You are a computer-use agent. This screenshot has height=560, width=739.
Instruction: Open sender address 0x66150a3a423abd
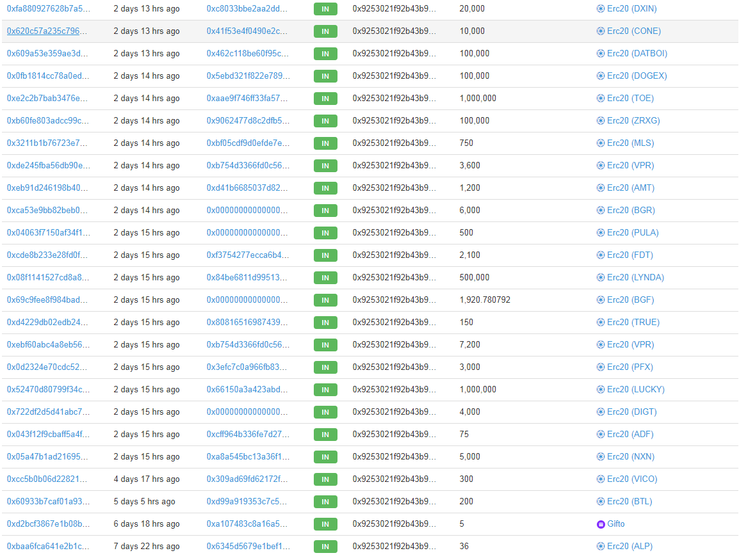(247, 390)
